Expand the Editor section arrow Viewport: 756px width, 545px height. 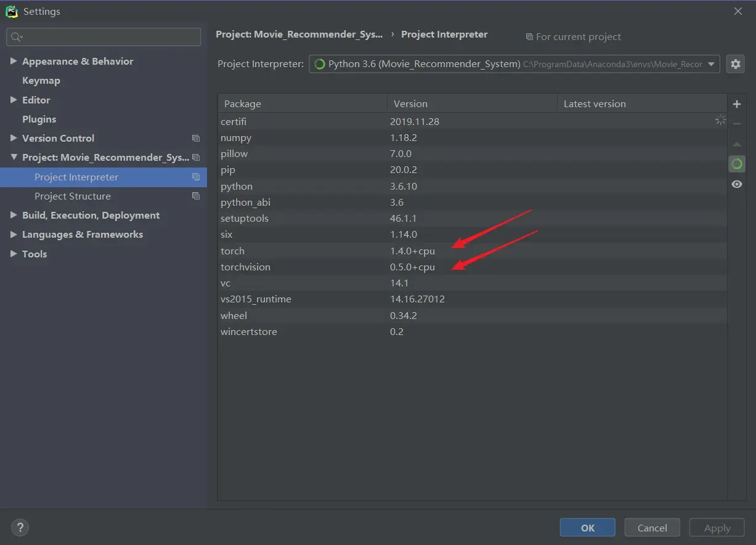14,100
